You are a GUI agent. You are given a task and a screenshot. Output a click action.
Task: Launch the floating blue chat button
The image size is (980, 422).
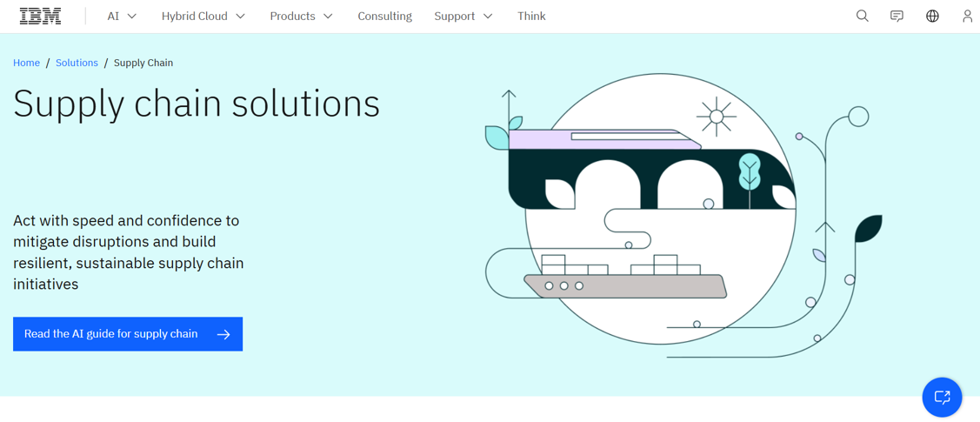pos(942,397)
